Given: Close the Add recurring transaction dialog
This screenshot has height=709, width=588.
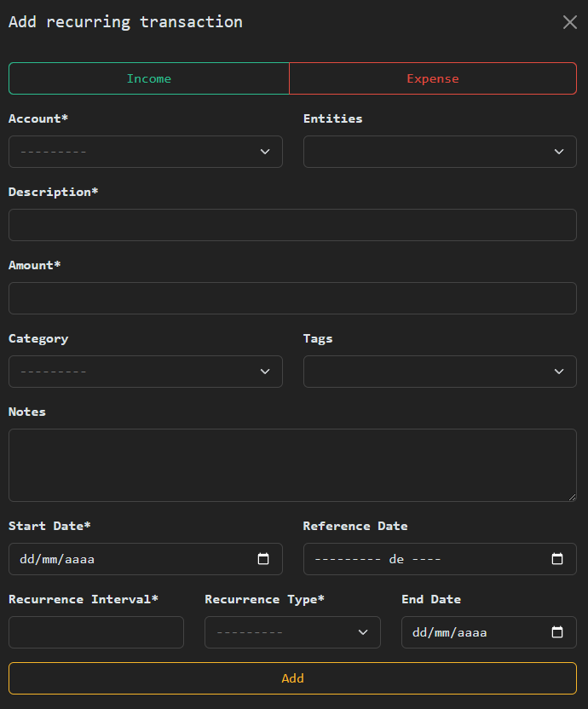Looking at the screenshot, I should pyautogui.click(x=570, y=22).
